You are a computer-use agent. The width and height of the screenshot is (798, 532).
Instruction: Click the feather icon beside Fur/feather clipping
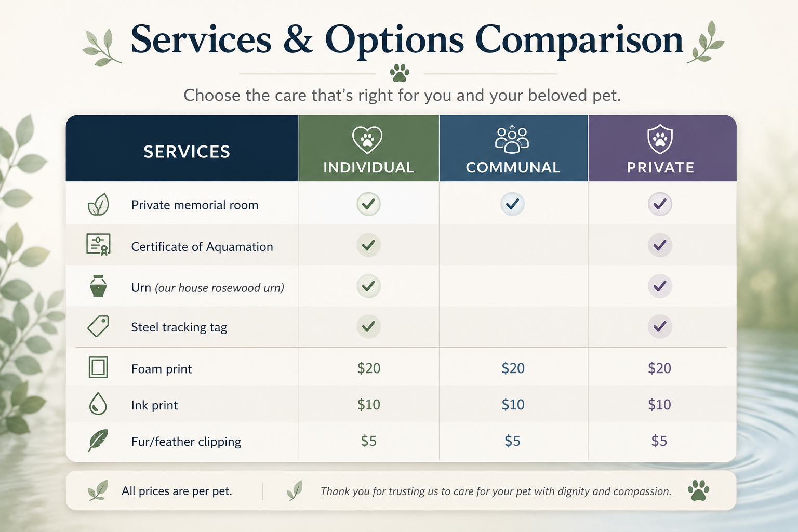(98, 441)
